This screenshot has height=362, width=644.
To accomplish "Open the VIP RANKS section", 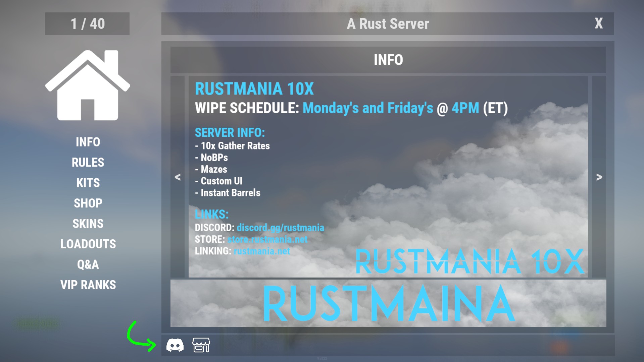I will point(88,285).
